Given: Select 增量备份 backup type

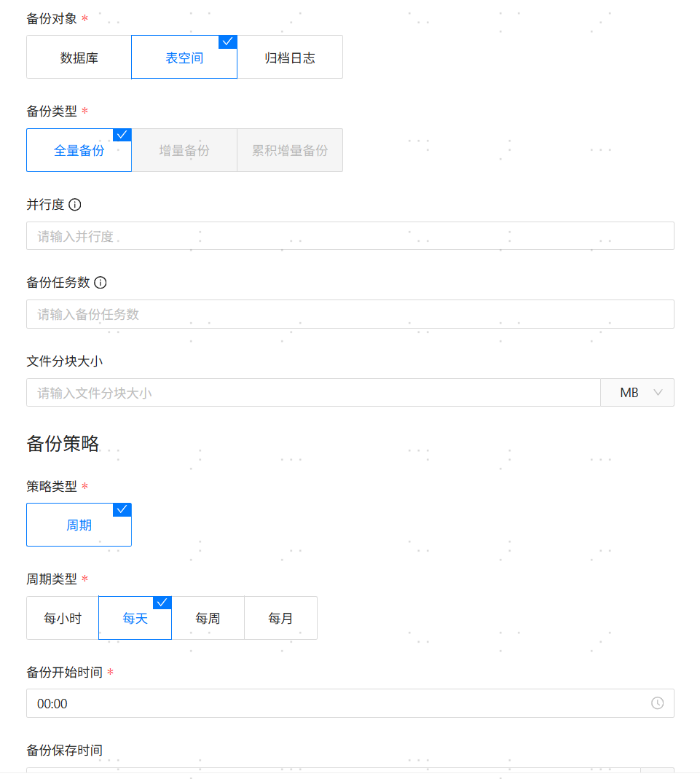Looking at the screenshot, I should click(184, 151).
